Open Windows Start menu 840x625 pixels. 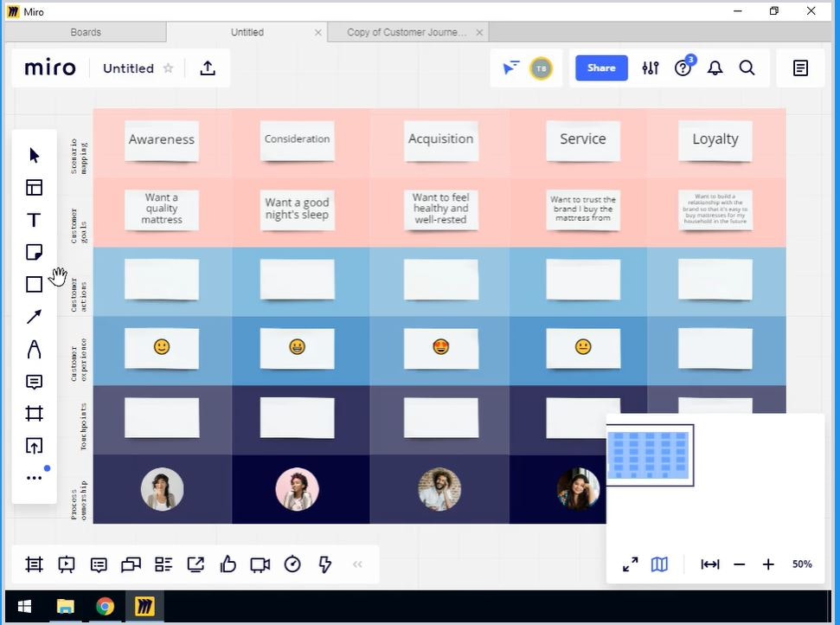point(24,606)
